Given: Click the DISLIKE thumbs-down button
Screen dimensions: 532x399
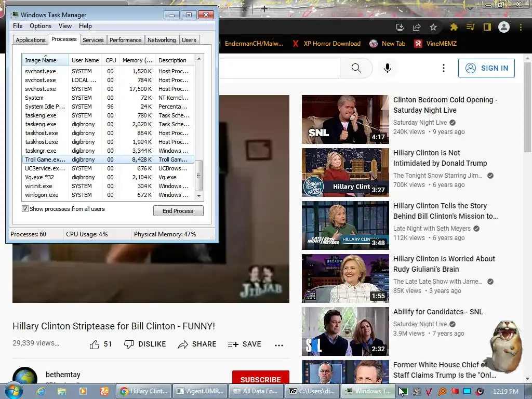Looking at the screenshot, I should [x=145, y=344].
